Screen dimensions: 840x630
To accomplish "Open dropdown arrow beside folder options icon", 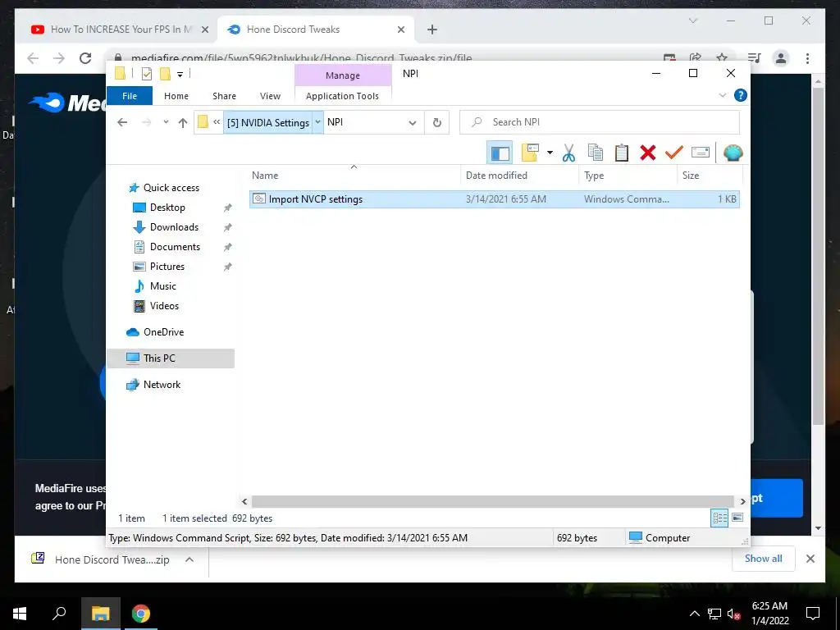I will click(x=550, y=153).
